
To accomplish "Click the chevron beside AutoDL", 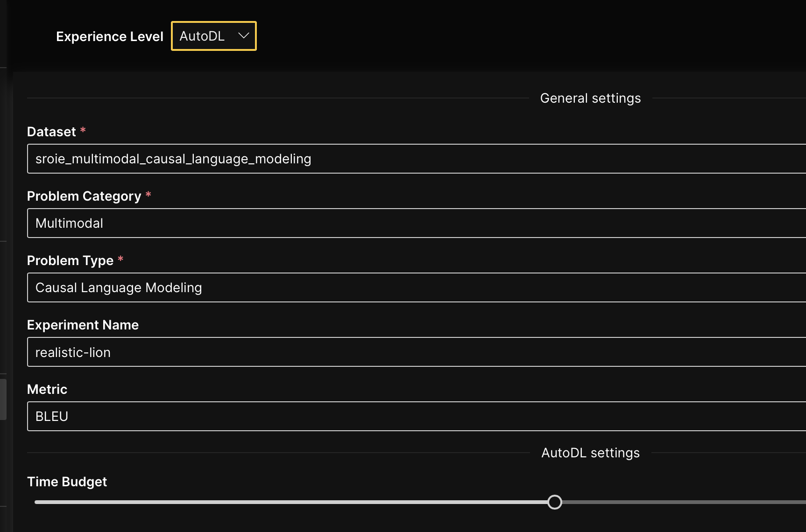I will [x=244, y=36].
